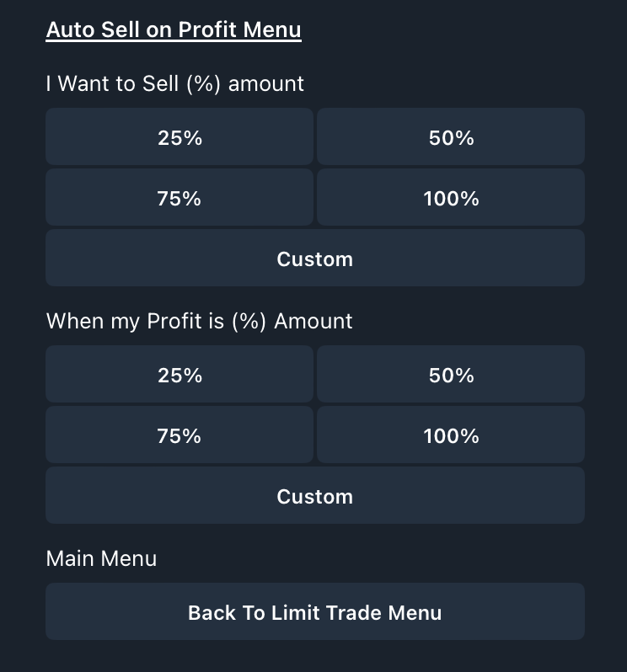The width and height of the screenshot is (627, 672).
Task: Select 50% under When my Profit is
Action: tap(451, 375)
